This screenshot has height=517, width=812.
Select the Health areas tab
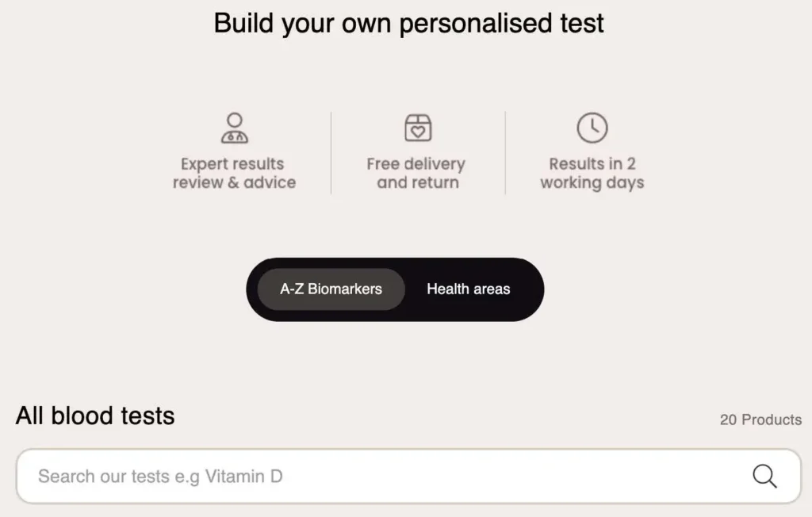click(468, 289)
